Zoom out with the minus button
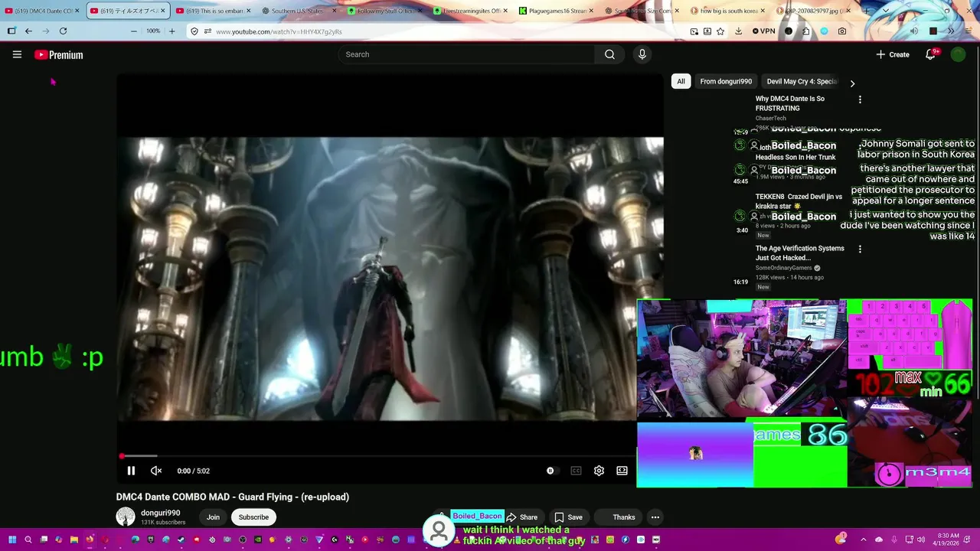Screen dimensions: 980x551 point(134,31)
